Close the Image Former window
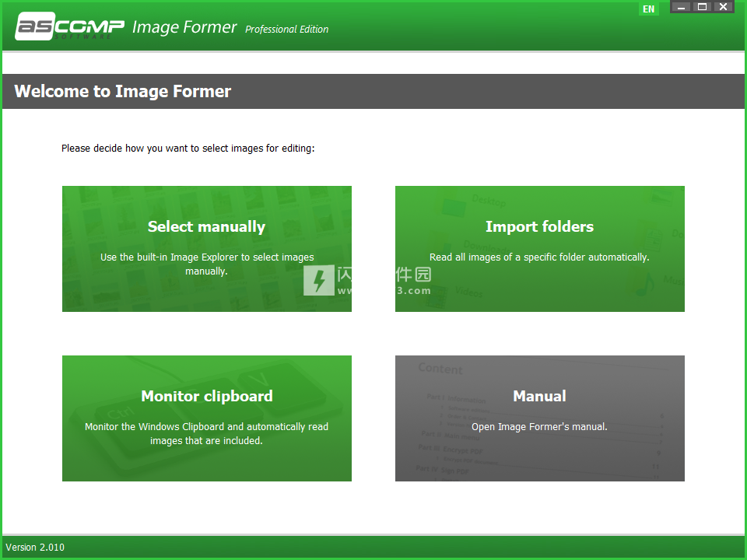This screenshot has width=747, height=560. point(723,7)
